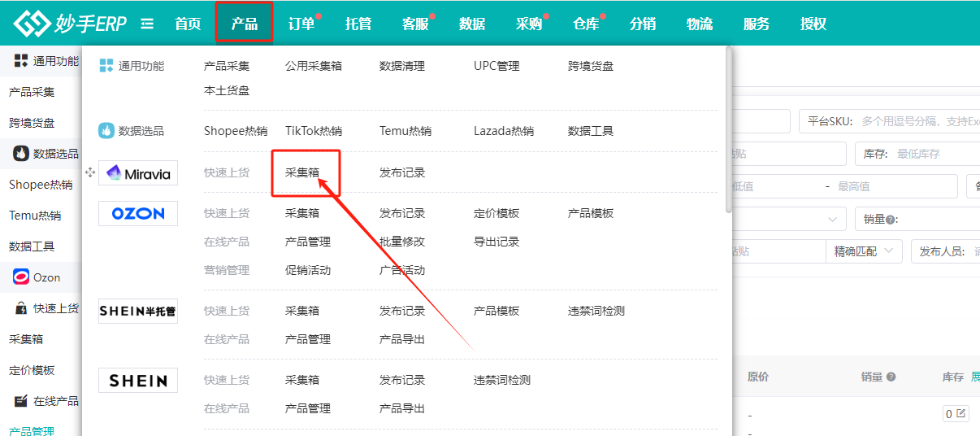This screenshot has height=436, width=980.
Task: Open the 物流 top menu
Action: point(700,24)
